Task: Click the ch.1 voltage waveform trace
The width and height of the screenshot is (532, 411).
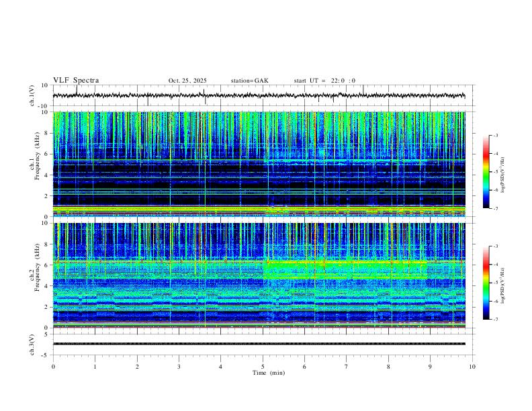Action: 259,95
